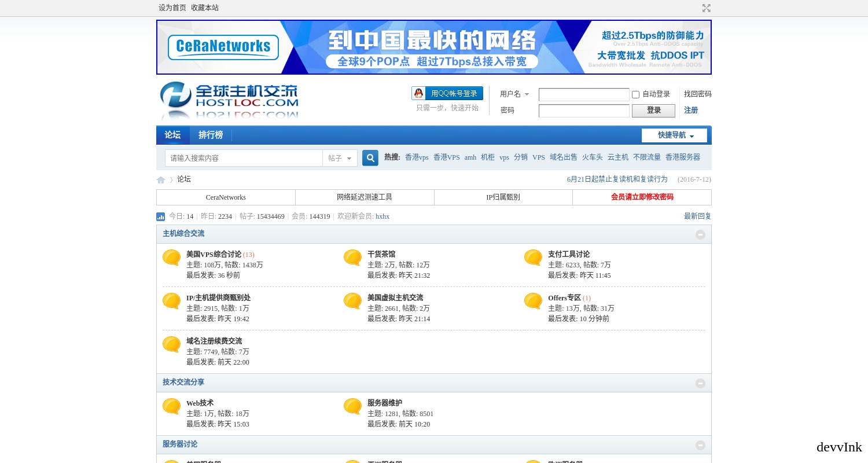Click the 干货茶馆 forum bubble icon
Screen dimensions: 868x463
pos(353,258)
